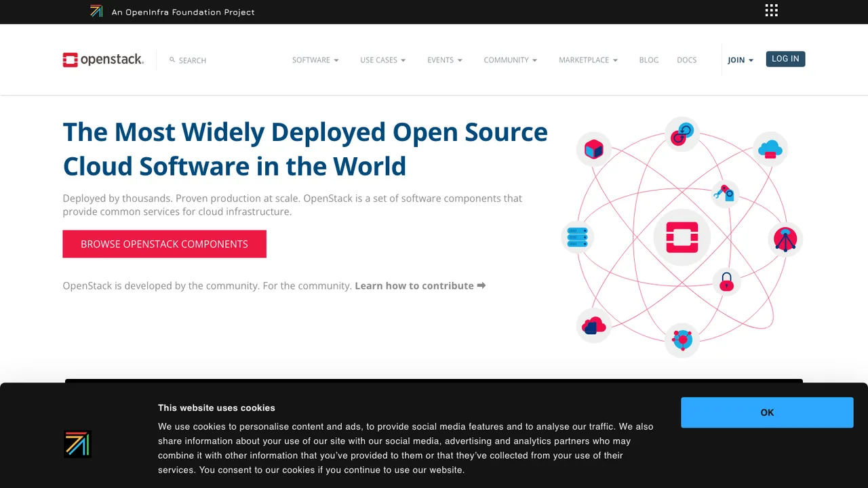Image resolution: width=868 pixels, height=488 pixels.
Task: Select the linked rings icon atop the diagram
Action: 682,134
